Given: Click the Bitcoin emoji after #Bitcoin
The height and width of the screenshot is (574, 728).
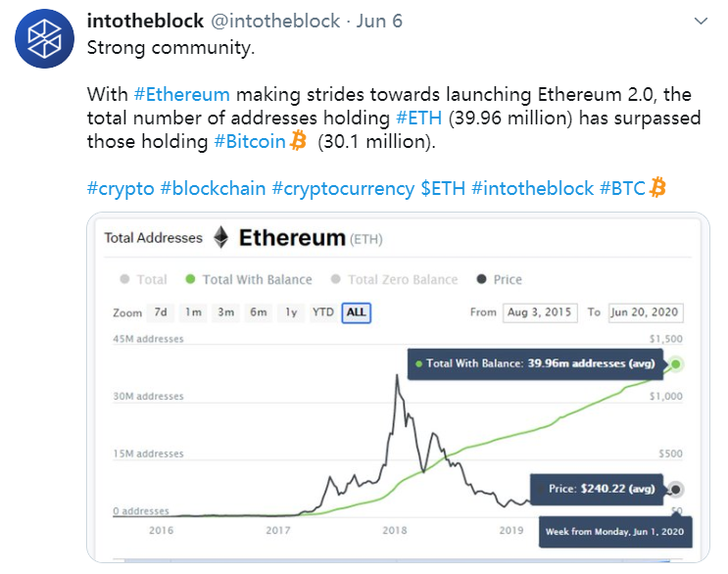Looking at the screenshot, I should tap(299, 141).
